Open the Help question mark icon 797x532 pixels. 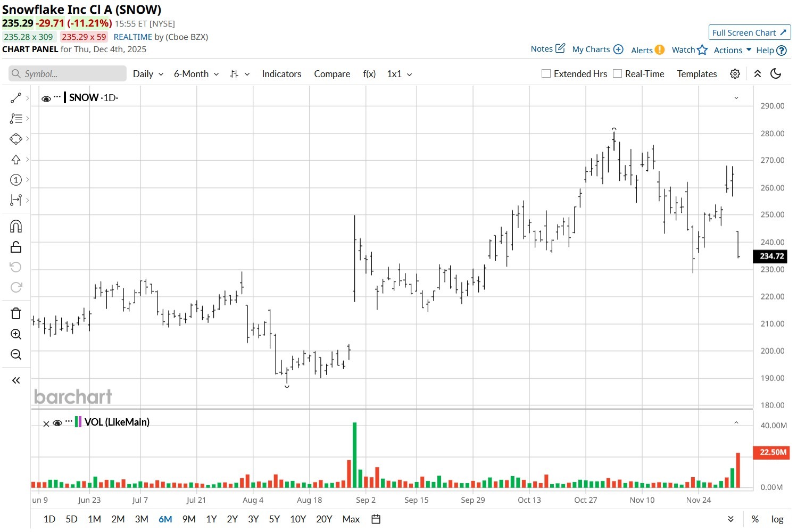782,51
